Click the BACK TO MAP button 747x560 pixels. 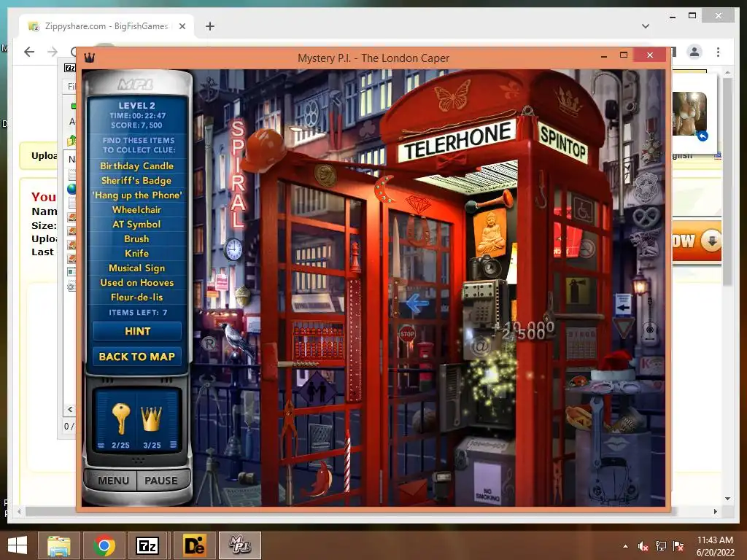click(x=137, y=356)
